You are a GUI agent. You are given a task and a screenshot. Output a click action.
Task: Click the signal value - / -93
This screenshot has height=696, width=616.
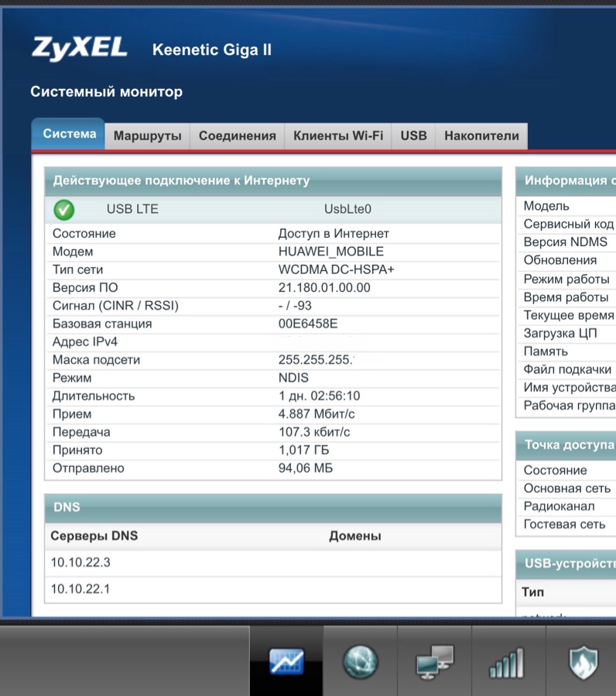295,306
